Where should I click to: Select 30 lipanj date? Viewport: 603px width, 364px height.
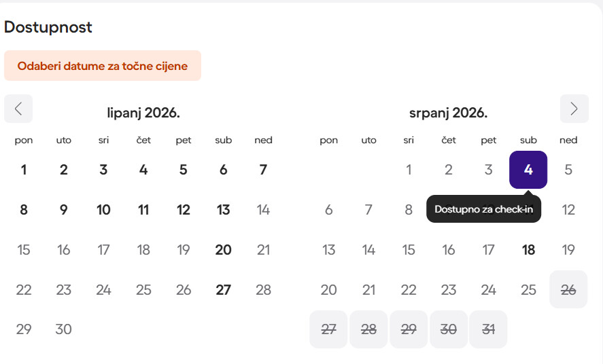[x=63, y=329]
